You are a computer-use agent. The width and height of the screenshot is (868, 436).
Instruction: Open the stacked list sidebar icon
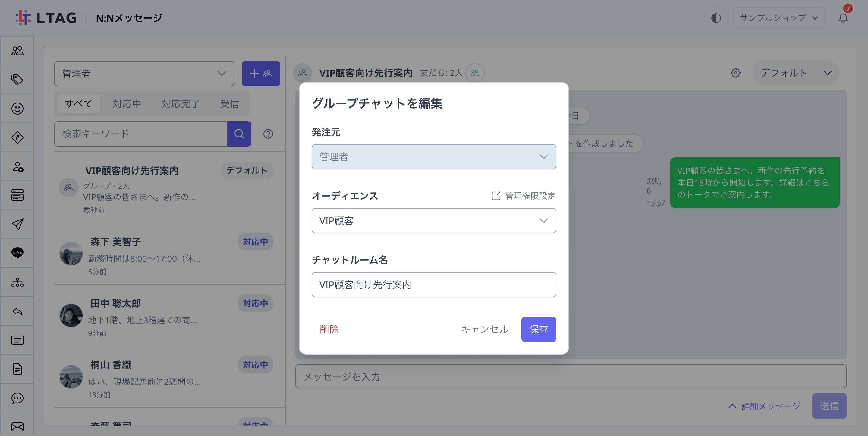point(17,195)
